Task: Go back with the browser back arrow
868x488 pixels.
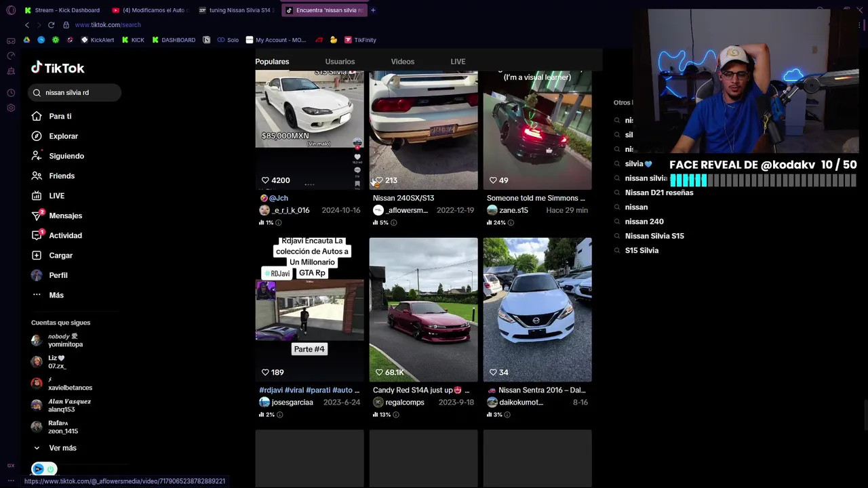Action: [27, 25]
